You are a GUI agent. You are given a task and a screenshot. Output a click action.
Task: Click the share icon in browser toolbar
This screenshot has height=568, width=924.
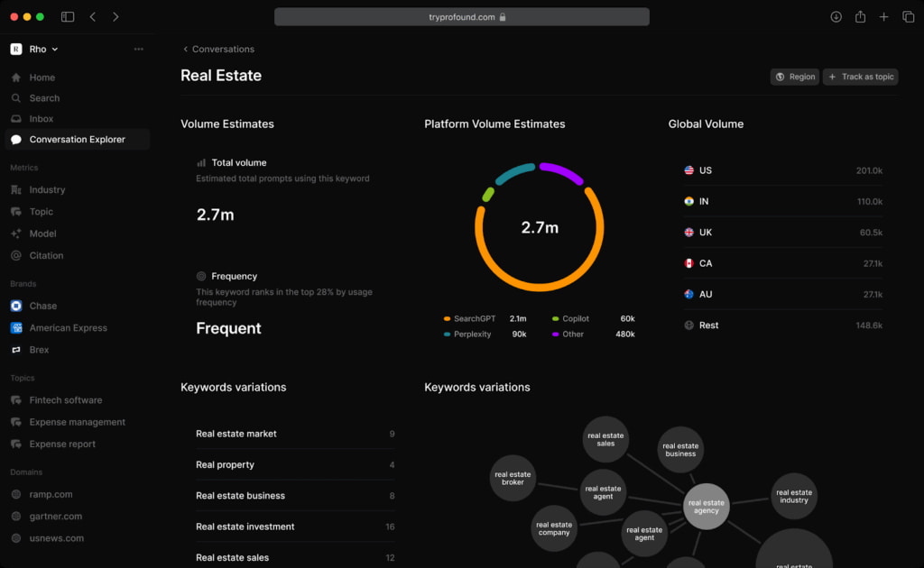[x=860, y=17]
